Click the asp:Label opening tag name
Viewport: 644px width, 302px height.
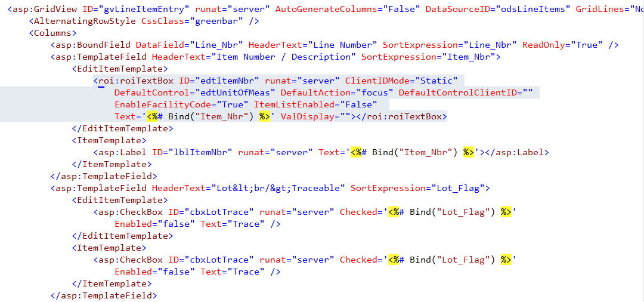122,152
